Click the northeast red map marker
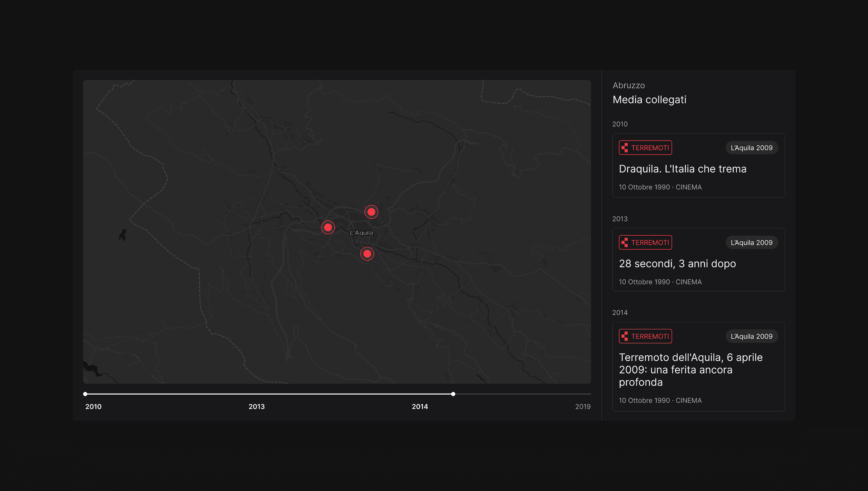 point(371,212)
